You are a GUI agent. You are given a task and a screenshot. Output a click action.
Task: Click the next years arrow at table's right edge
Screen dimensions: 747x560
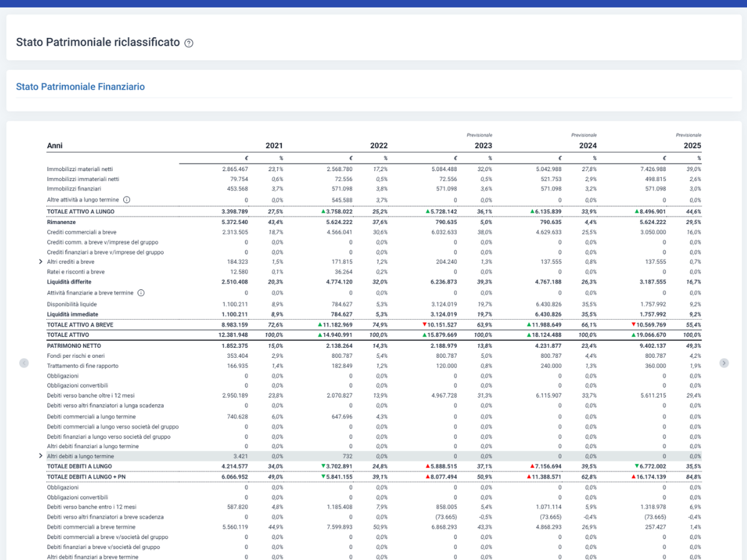click(x=724, y=363)
